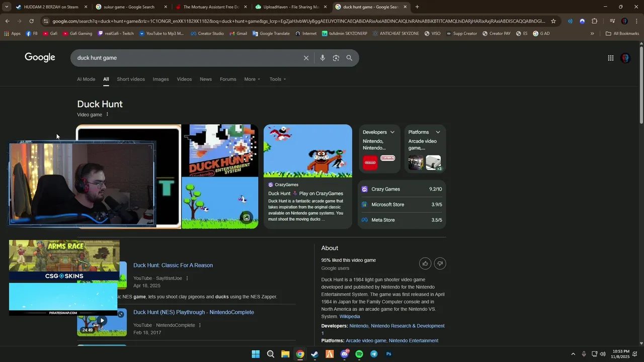Like Duck Hunt with thumbs up

coord(425,263)
